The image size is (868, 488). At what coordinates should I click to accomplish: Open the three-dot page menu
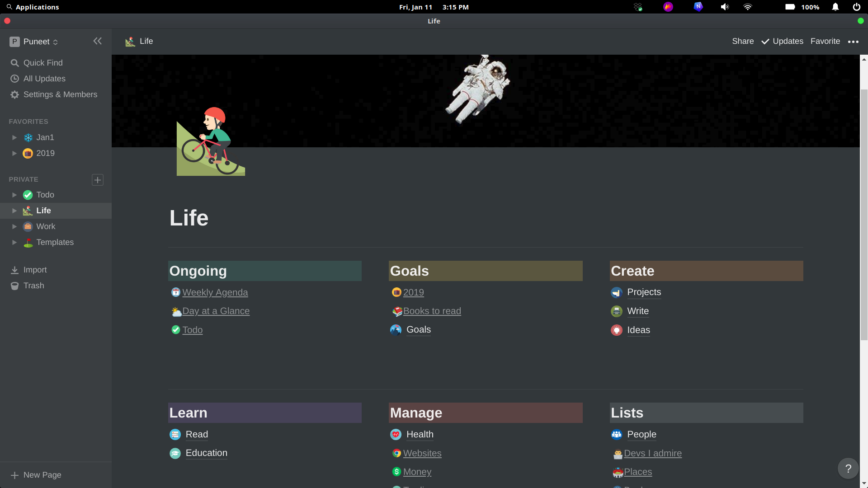click(853, 42)
